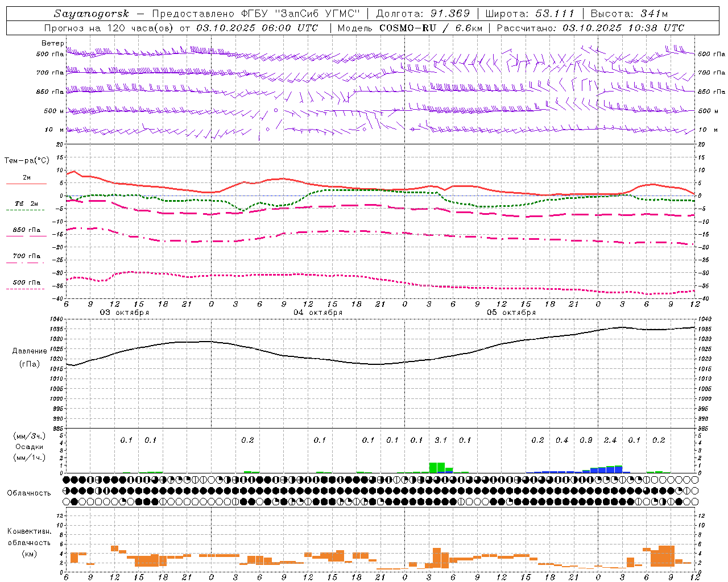Click the 0.4 precipitation amount value
The height and width of the screenshot is (582, 728).
point(562,440)
